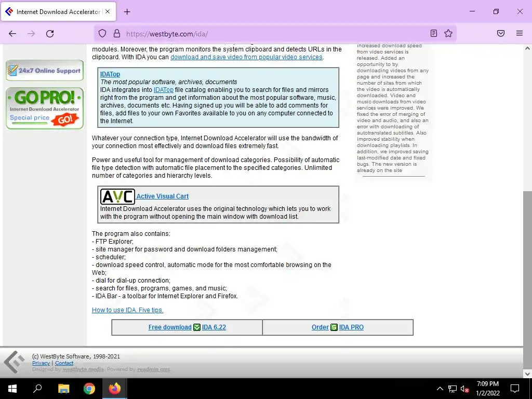532x399 pixels.
Task: Click the AVC logo image
Action: tap(117, 196)
